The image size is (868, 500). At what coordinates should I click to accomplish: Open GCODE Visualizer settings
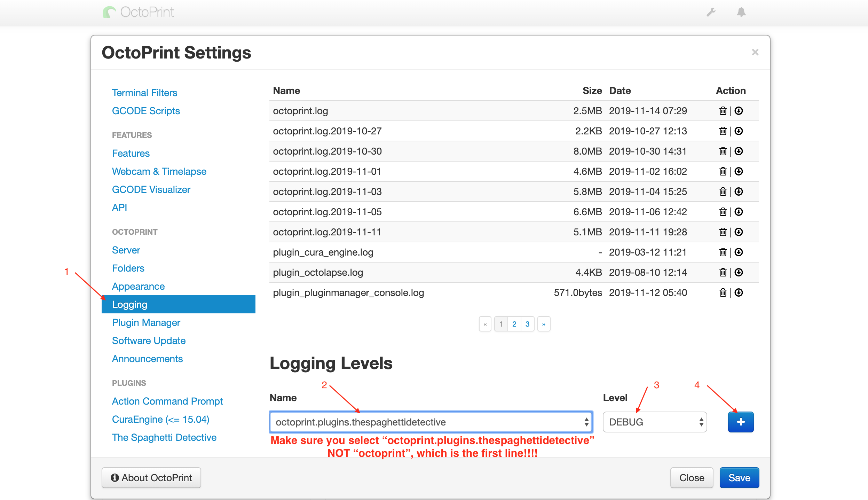(151, 189)
